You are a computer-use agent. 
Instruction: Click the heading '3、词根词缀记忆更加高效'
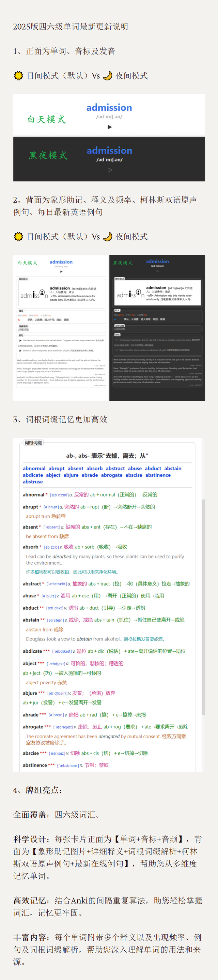pyautogui.click(x=60, y=419)
